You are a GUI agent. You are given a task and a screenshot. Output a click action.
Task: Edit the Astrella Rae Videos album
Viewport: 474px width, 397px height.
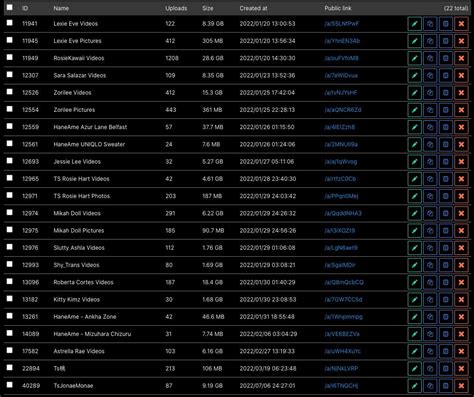tap(414, 351)
